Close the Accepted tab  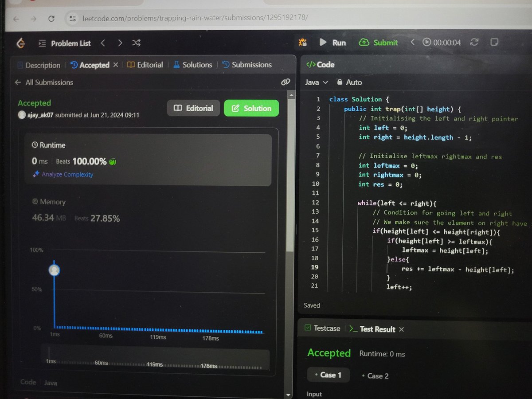116,65
